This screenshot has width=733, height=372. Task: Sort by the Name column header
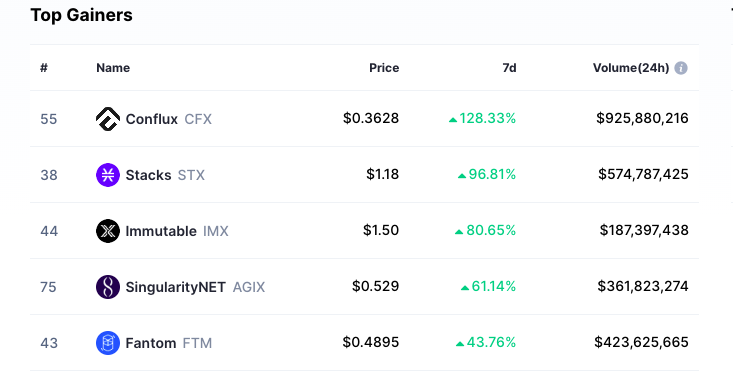[x=113, y=68]
